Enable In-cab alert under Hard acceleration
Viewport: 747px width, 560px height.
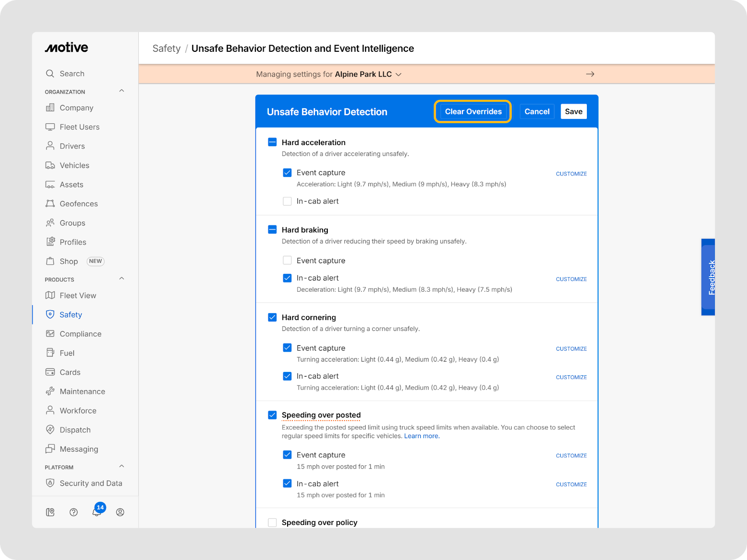pyautogui.click(x=287, y=202)
